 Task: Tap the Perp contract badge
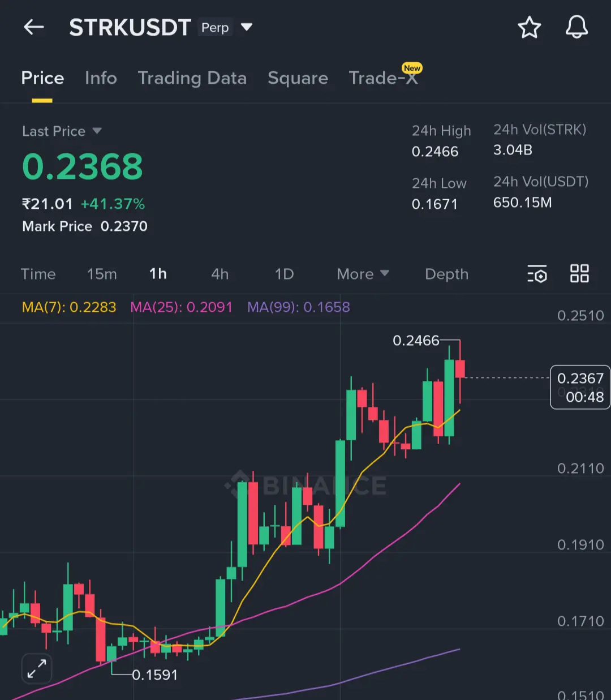[x=215, y=27]
